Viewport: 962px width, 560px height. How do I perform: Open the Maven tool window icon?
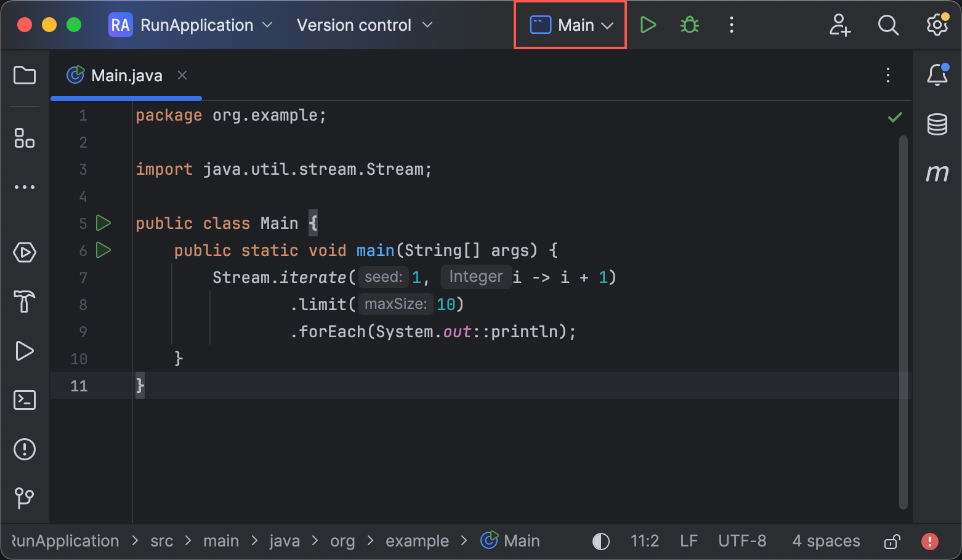[x=937, y=174]
